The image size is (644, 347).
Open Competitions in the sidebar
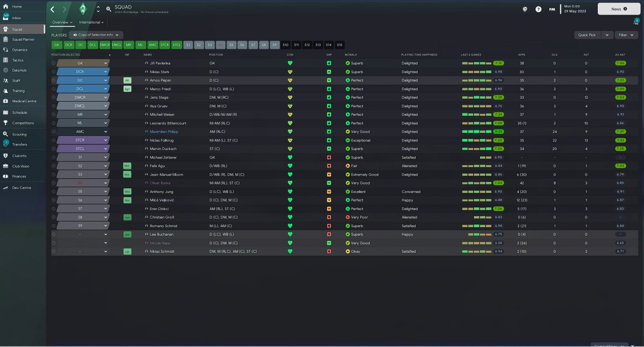(x=23, y=123)
